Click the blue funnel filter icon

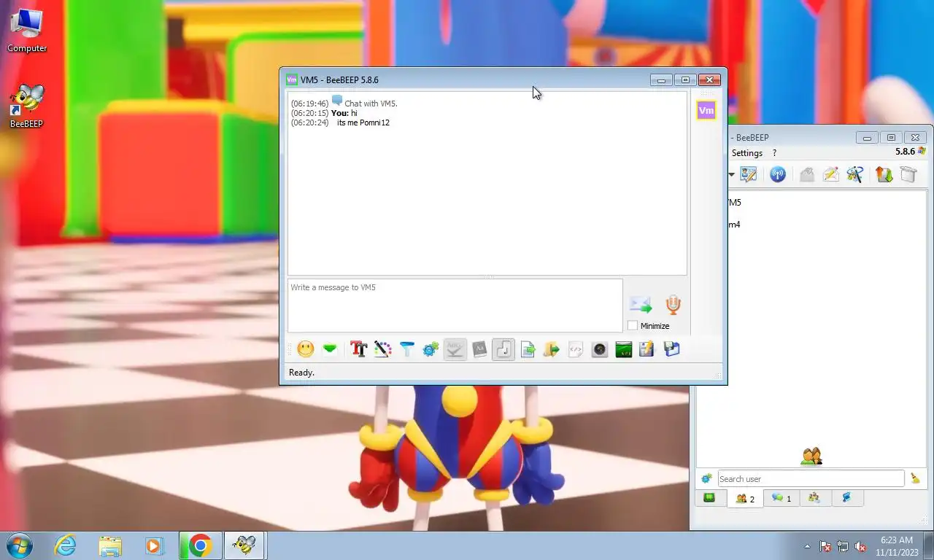tap(406, 349)
